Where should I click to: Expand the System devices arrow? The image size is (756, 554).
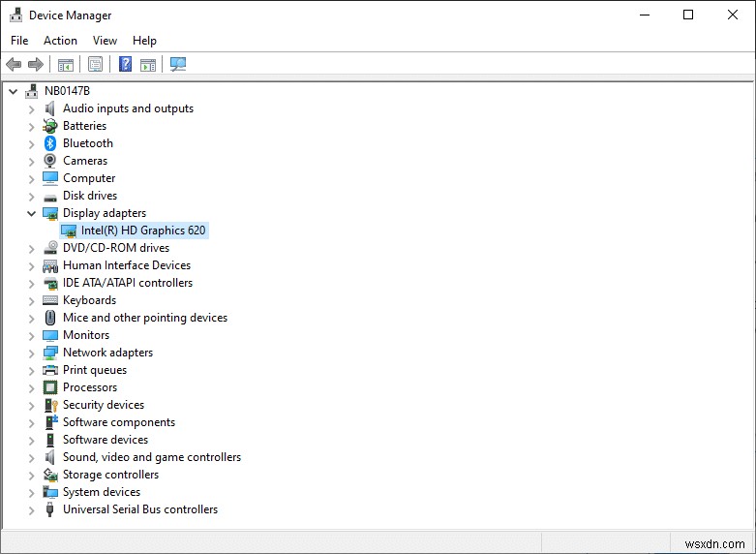(x=31, y=493)
